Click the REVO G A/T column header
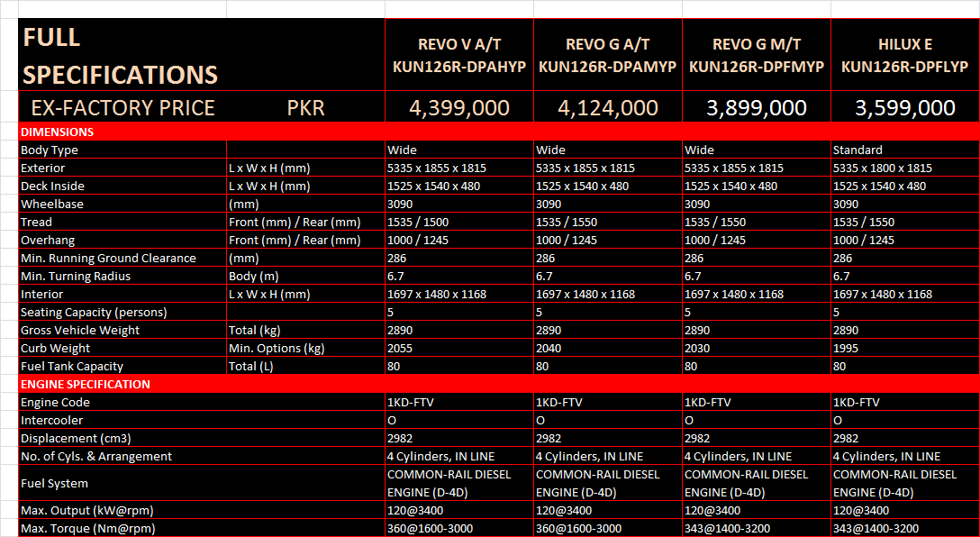Viewport: 980px width, 537px height. (608, 54)
